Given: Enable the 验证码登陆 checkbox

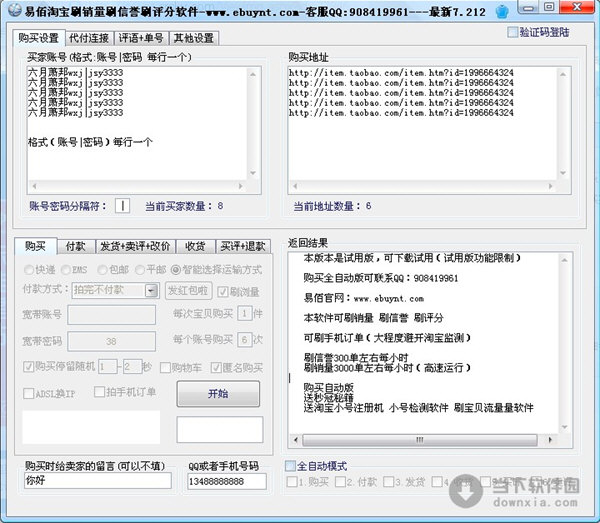Looking at the screenshot, I should coord(512,32).
